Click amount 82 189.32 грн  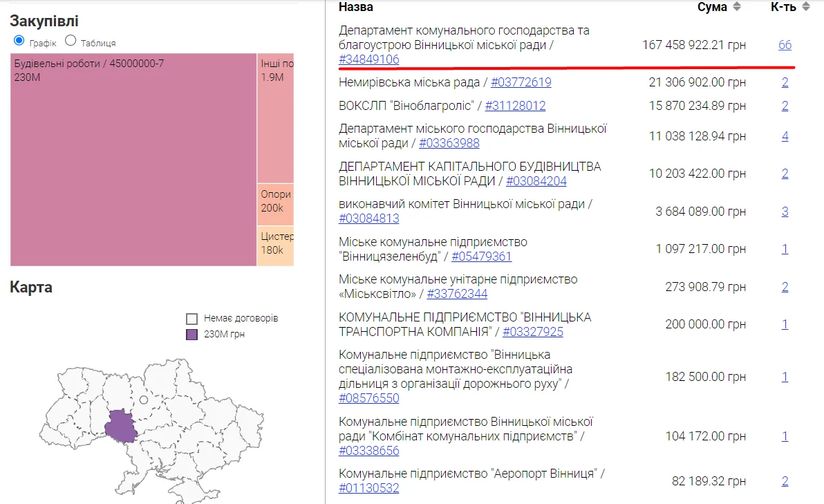pos(709,481)
